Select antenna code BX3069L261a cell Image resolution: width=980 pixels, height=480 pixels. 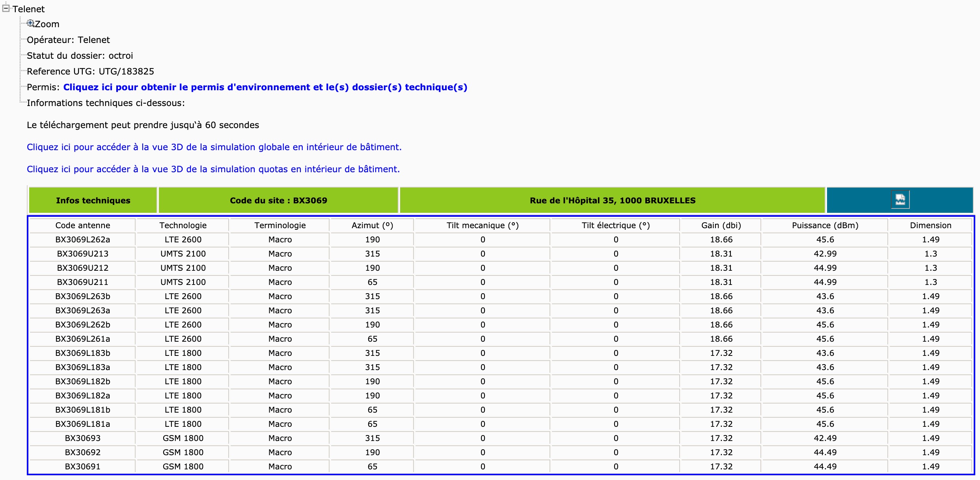[x=83, y=339]
